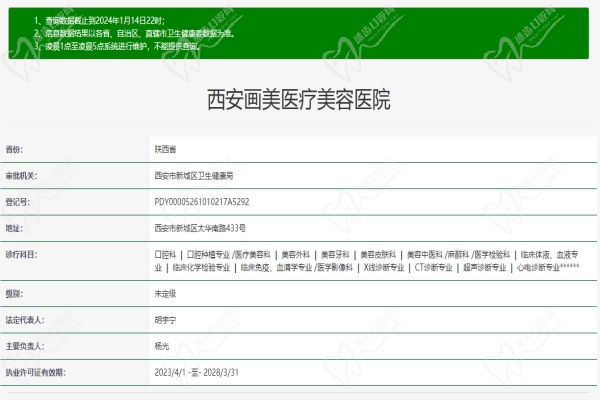
Task: Click the 执业许可证有效期 label
Action: pos(35,372)
